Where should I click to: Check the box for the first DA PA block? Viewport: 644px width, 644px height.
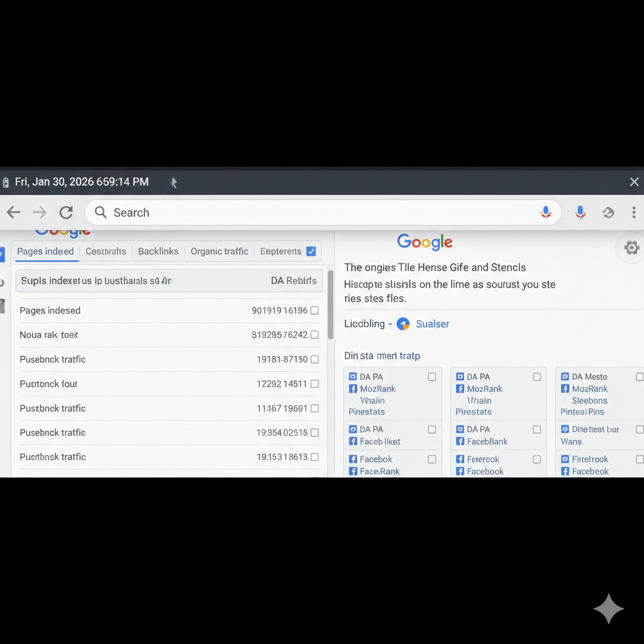[432, 377]
